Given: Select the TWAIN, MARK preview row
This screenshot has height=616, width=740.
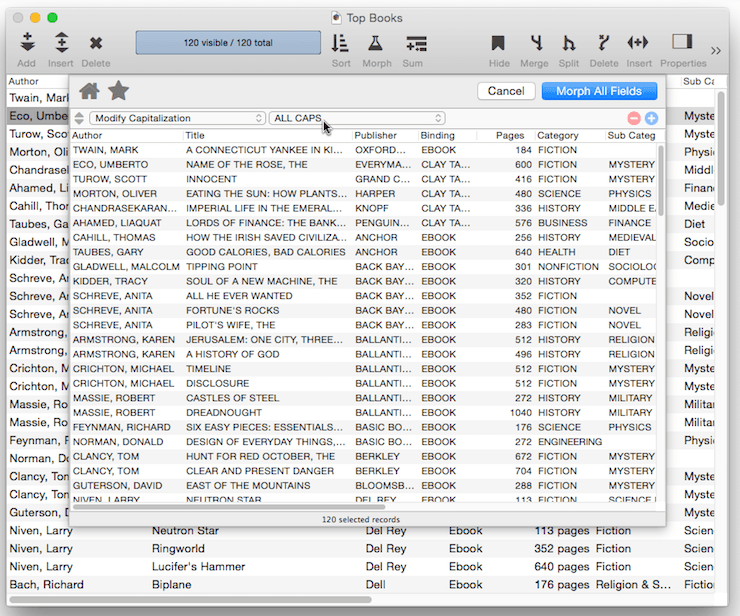Looking at the screenshot, I should click(363, 150).
